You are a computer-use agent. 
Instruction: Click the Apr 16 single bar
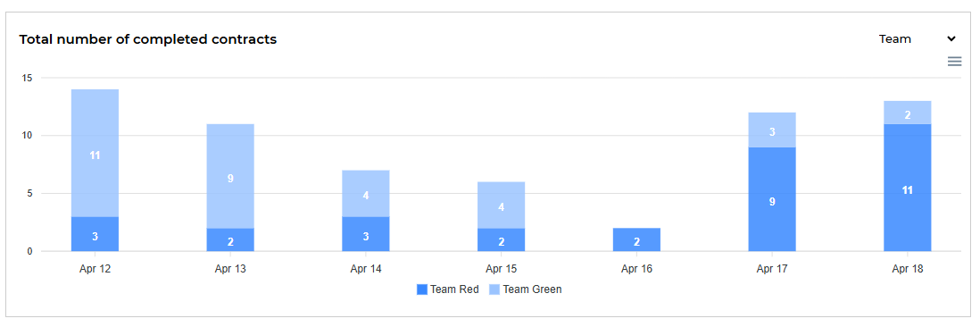click(637, 239)
